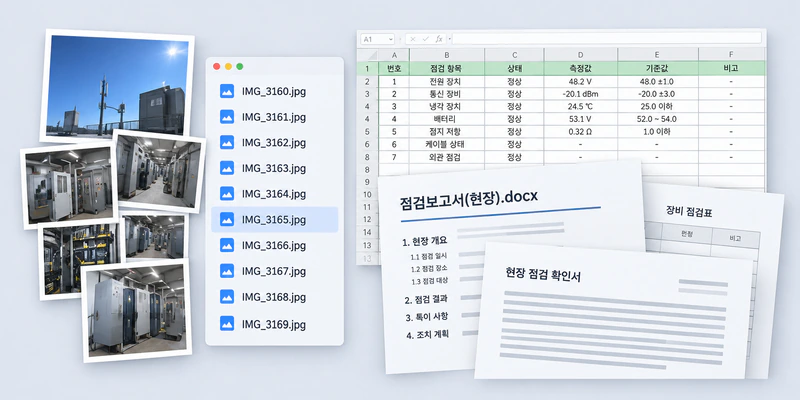800x400 pixels.
Task: Select column header F
Action: click(732, 55)
